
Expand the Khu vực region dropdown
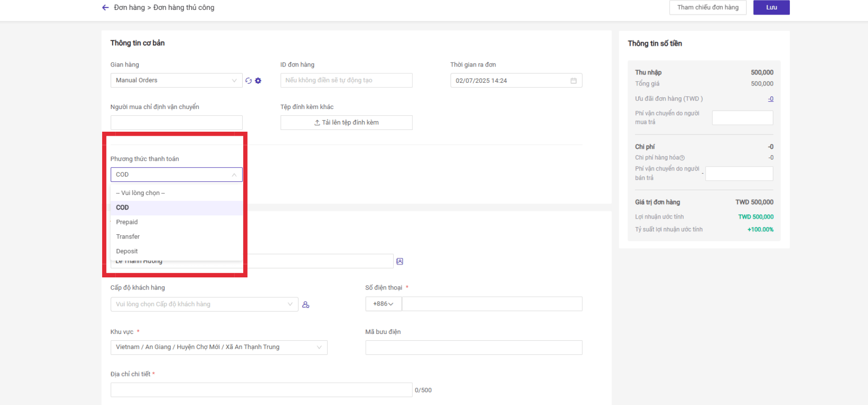pos(219,348)
